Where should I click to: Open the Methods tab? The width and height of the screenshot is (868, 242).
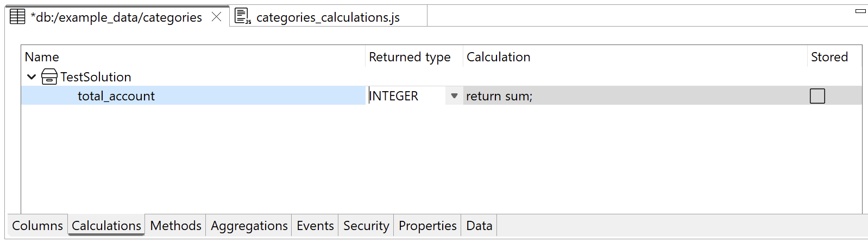point(175,226)
